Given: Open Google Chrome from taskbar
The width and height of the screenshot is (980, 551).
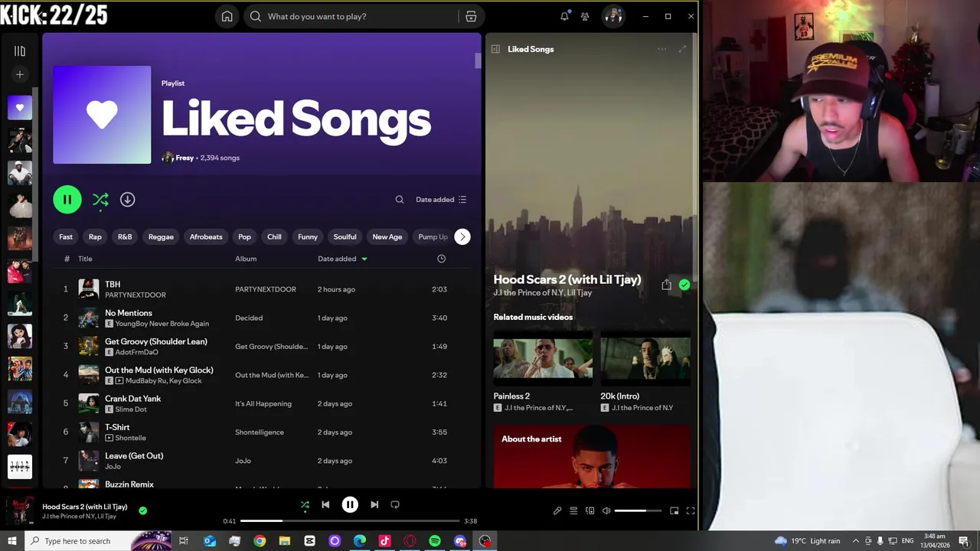Looking at the screenshot, I should (x=260, y=541).
